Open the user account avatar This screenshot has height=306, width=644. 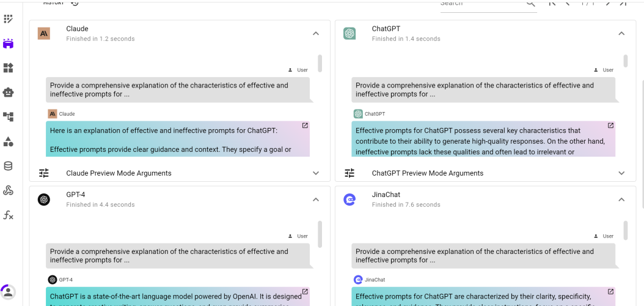tap(8, 291)
